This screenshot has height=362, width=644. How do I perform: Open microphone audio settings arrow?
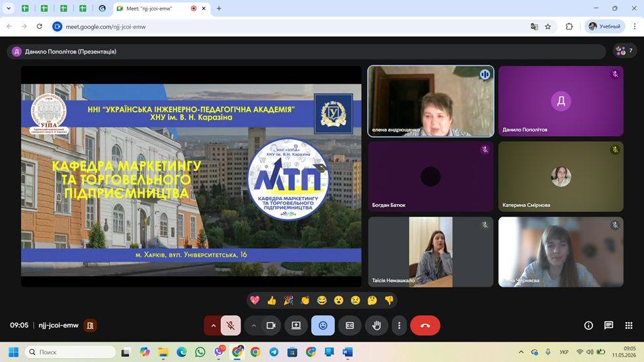point(213,326)
